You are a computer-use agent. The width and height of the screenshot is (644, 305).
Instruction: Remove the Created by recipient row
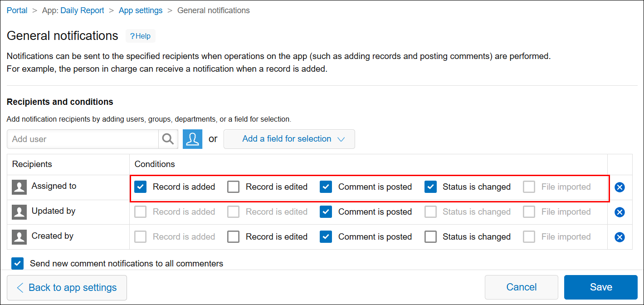tap(620, 237)
